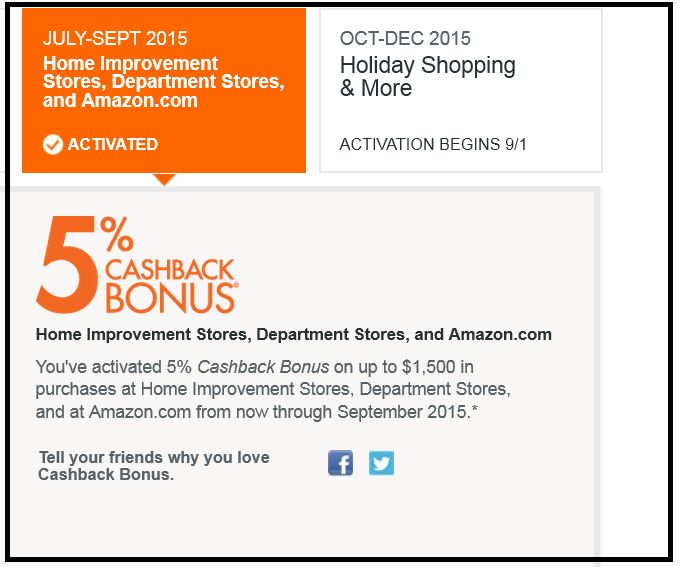
Task: Switch to the Oct-Dec 2015 tab
Action: coord(460,92)
